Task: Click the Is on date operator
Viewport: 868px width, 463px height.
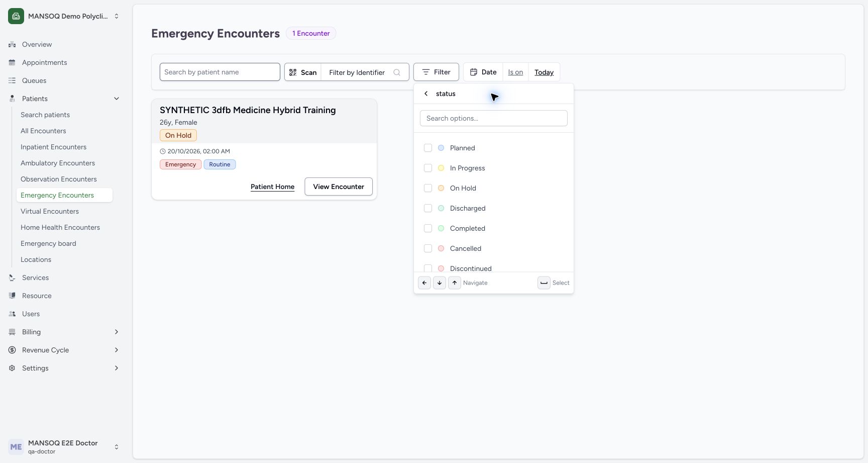Action: click(515, 72)
